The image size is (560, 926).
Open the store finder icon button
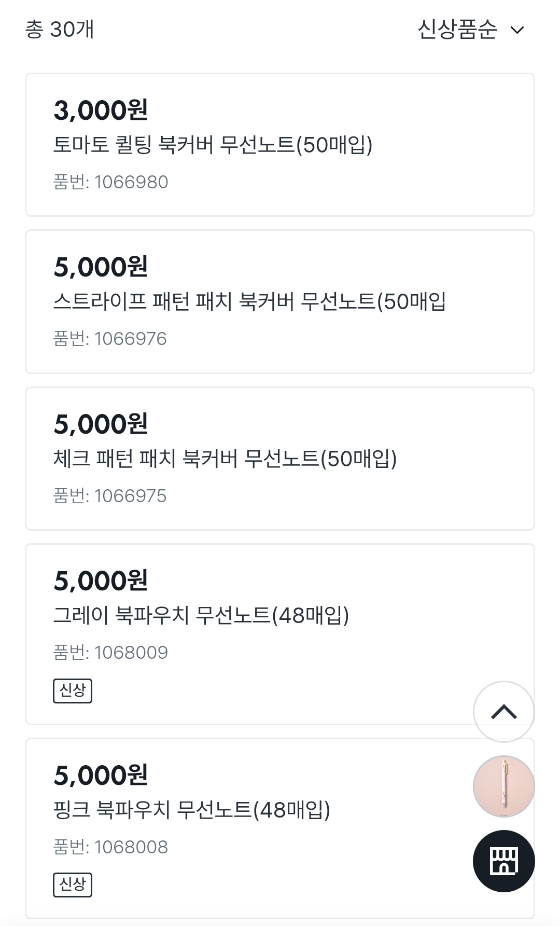(503, 861)
